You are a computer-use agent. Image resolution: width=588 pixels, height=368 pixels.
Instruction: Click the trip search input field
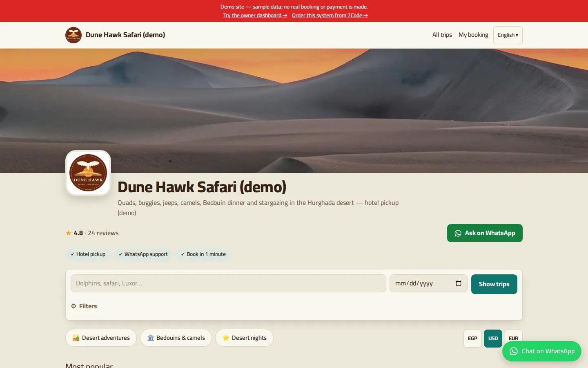click(x=228, y=283)
